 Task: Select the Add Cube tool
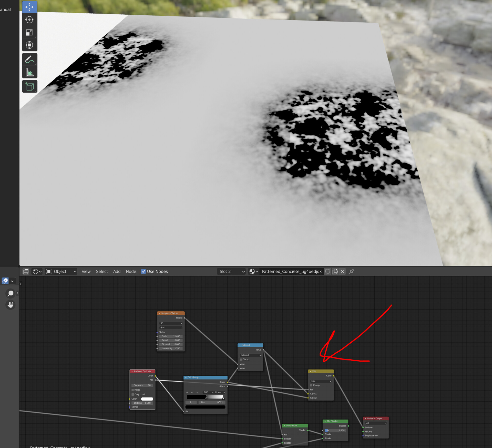click(x=30, y=86)
